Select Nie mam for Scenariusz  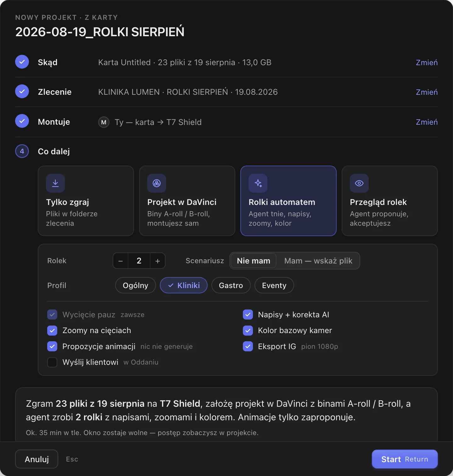tap(254, 261)
